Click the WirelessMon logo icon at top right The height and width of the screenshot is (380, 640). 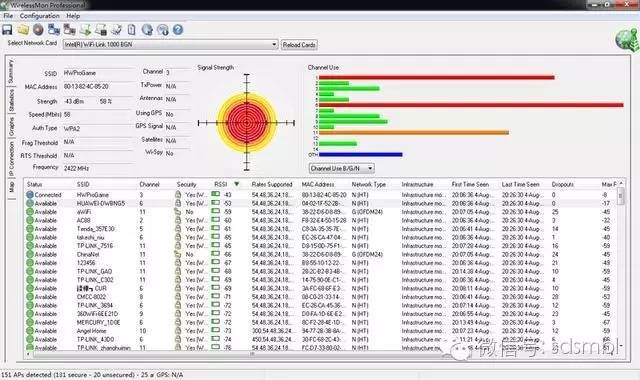[x=627, y=40]
